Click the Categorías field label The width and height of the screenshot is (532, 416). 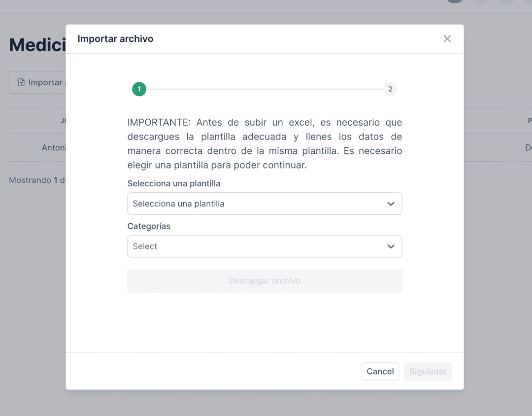[149, 226]
